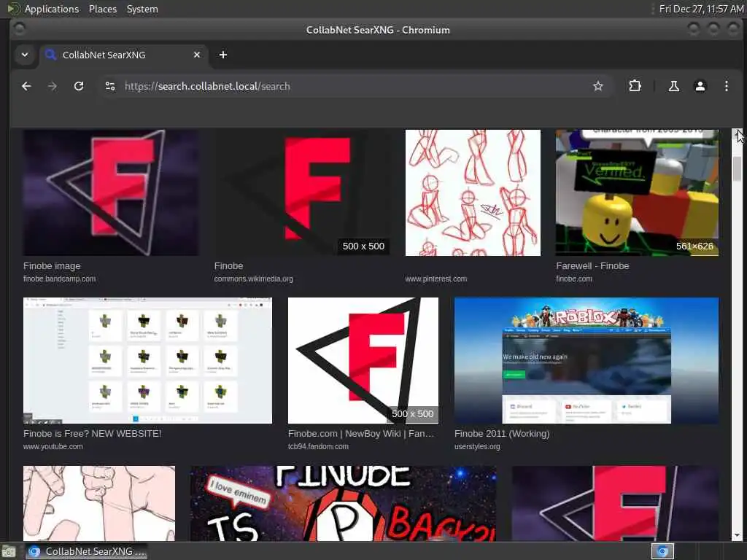Click the tcb94.fandom.com source text
The image size is (747, 560).
coord(318,447)
